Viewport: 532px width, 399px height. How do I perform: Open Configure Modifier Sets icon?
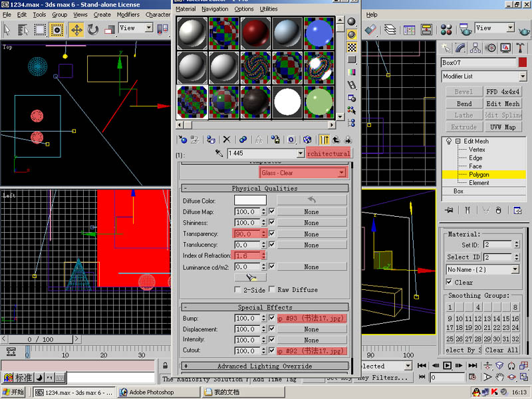pyautogui.click(x=517, y=210)
